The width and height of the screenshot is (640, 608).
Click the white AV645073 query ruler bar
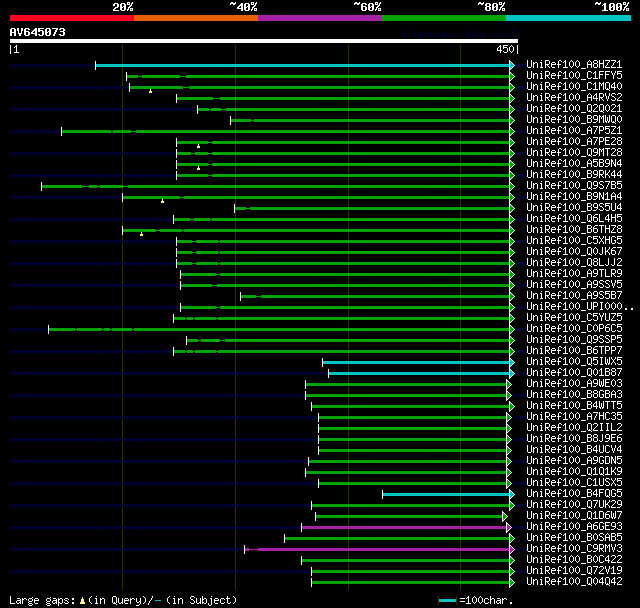(x=264, y=41)
